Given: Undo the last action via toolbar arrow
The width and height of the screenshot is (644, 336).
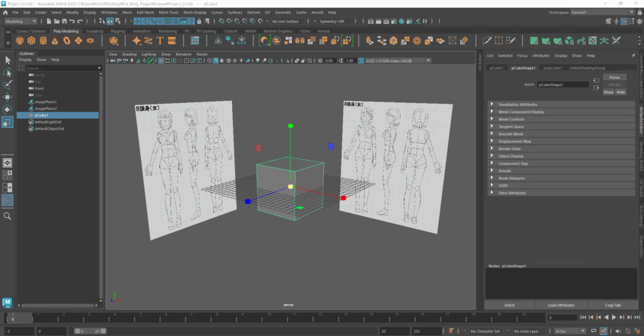Looking at the screenshot, I should (x=72, y=21).
